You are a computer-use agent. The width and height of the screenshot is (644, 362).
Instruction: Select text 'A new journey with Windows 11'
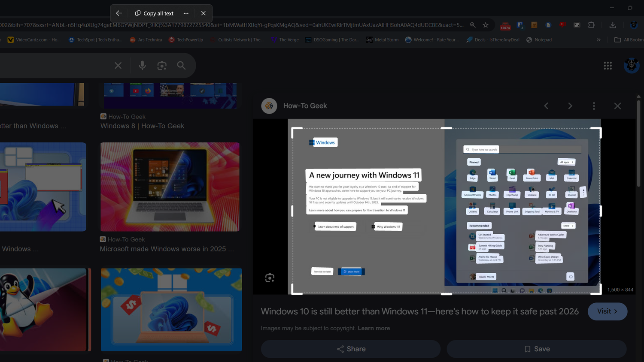[x=364, y=175]
